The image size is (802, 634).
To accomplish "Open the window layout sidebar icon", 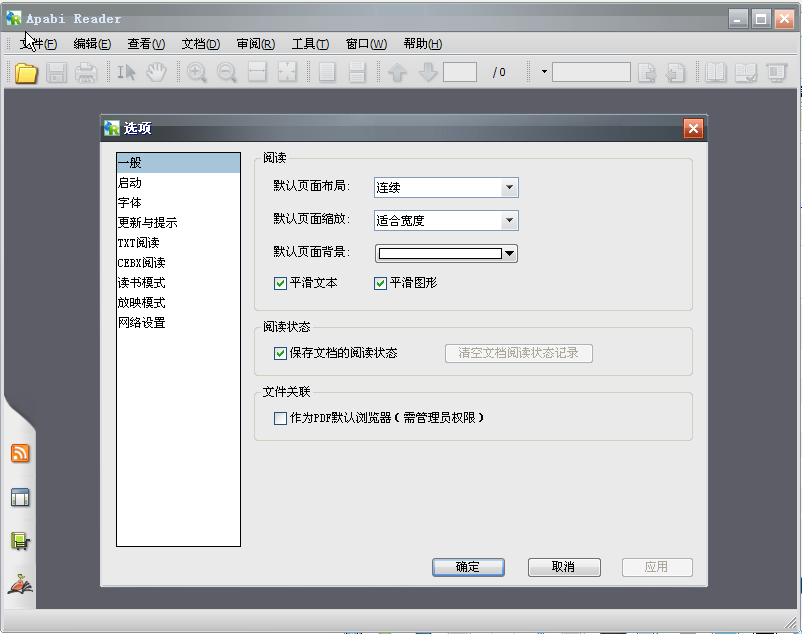I will [20, 497].
